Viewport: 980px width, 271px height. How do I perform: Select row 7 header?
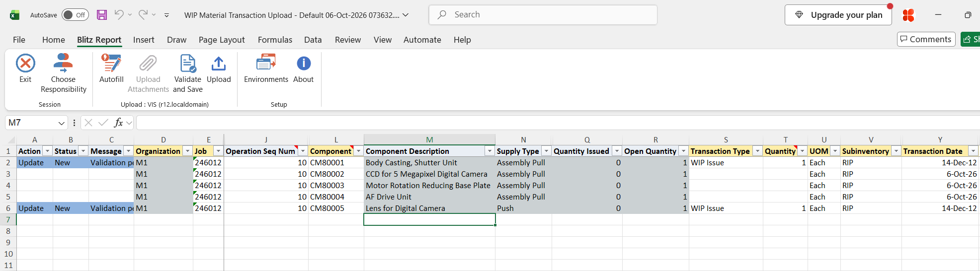(x=8, y=219)
